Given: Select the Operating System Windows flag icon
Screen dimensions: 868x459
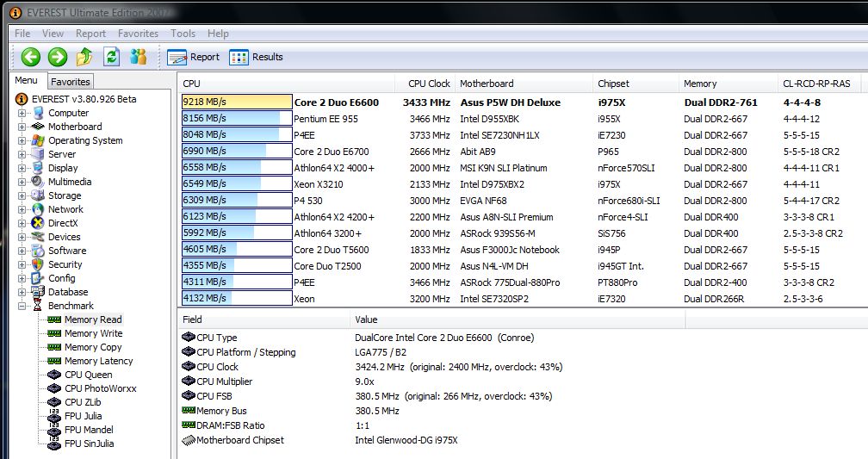Looking at the screenshot, I should [x=38, y=140].
